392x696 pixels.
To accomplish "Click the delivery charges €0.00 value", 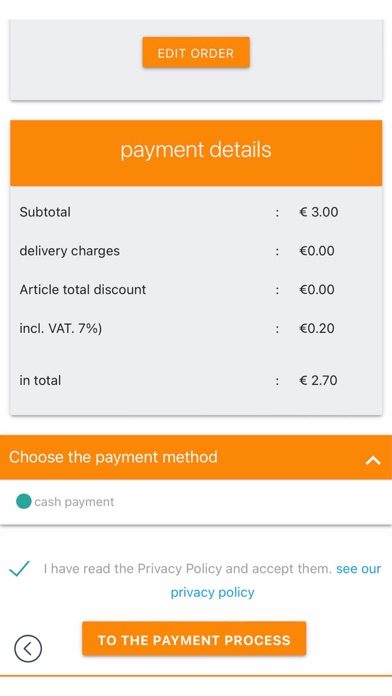I will point(317,251).
